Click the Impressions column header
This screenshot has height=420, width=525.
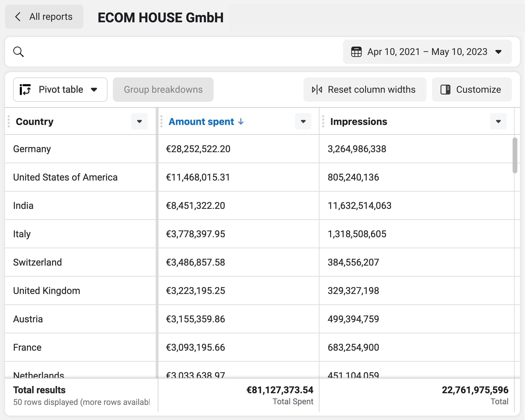[x=359, y=121]
